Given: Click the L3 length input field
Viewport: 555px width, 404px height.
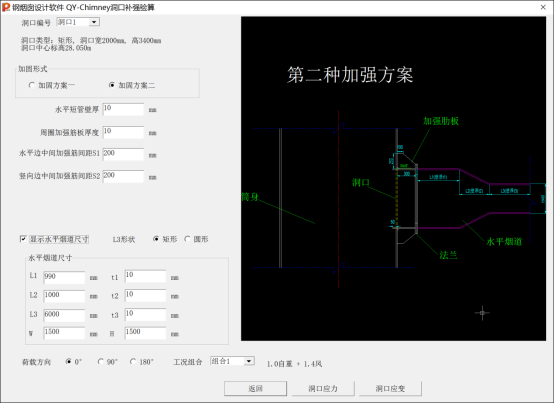Looking at the screenshot, I should tap(64, 315).
